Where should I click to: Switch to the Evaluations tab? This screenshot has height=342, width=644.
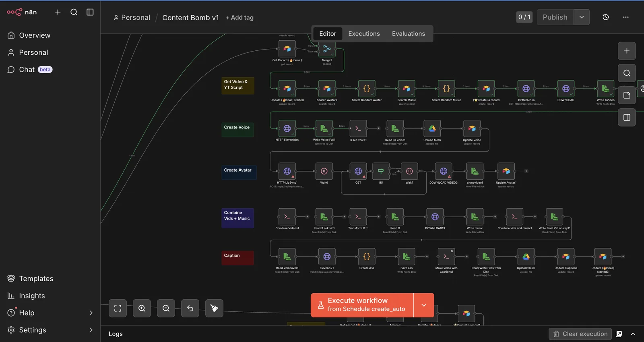(409, 34)
